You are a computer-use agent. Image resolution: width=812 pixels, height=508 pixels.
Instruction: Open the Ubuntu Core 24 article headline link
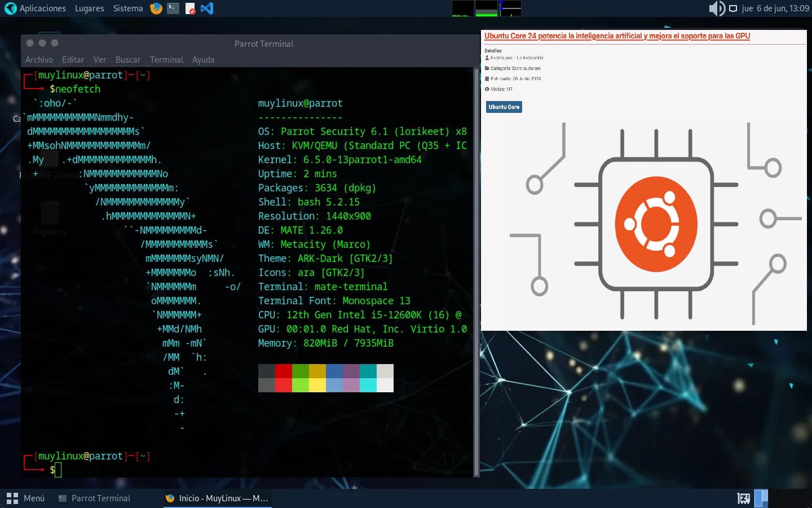click(617, 36)
